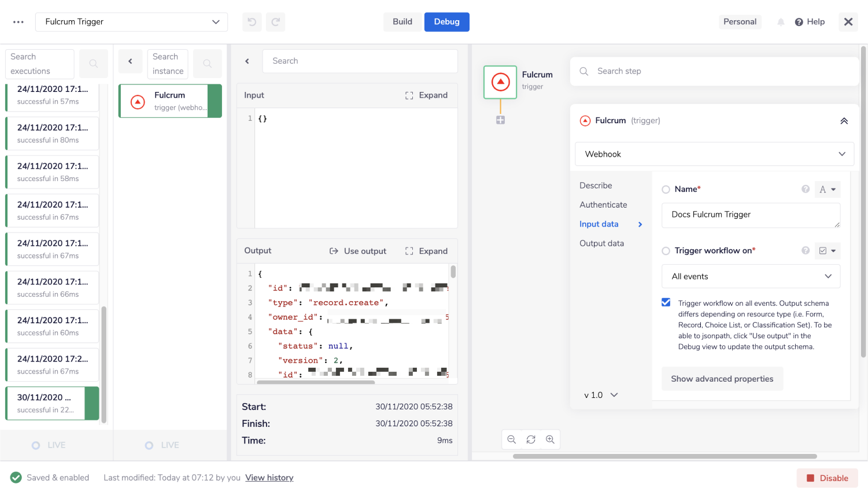Reset canvas zoom with refresh icon

tap(531, 439)
